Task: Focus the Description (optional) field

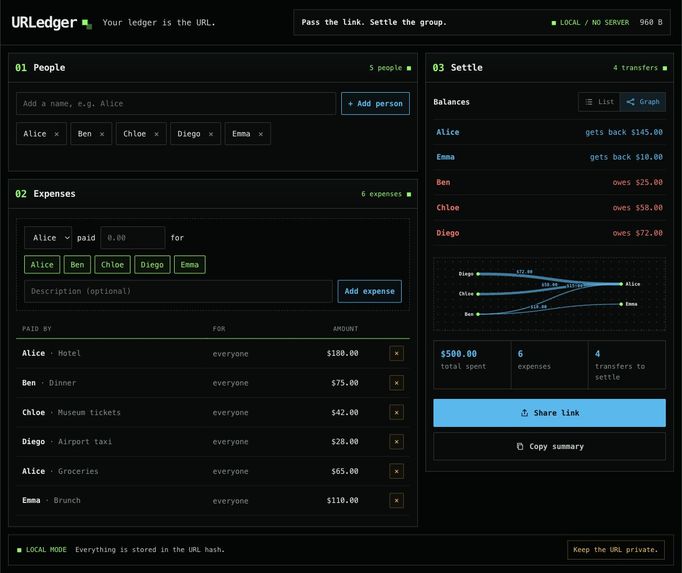Action: [178, 291]
